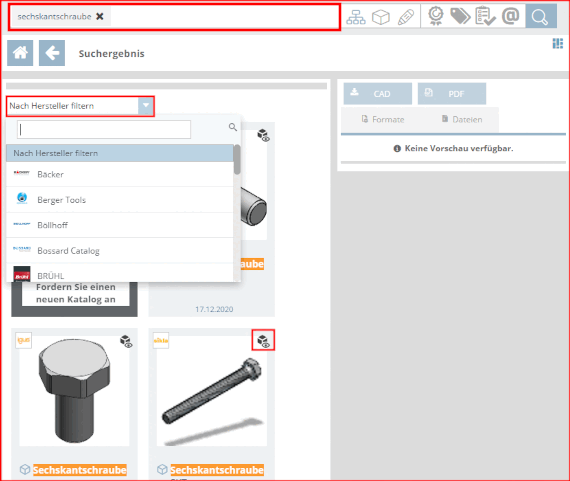
Task: Click the Bossard logo in the list
Action: tap(22, 249)
